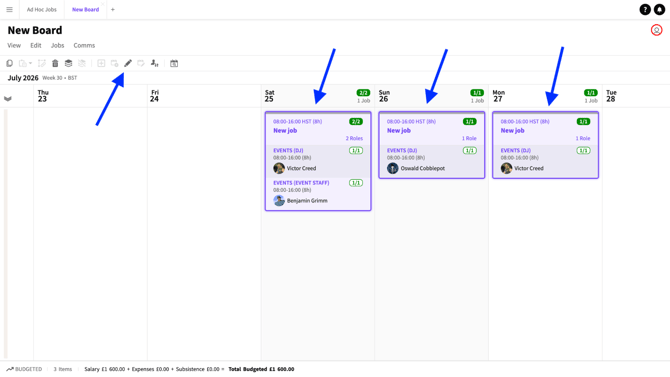This screenshot has width=670, height=377.
Task: Close the New Board tab
Action: tap(103, 4)
